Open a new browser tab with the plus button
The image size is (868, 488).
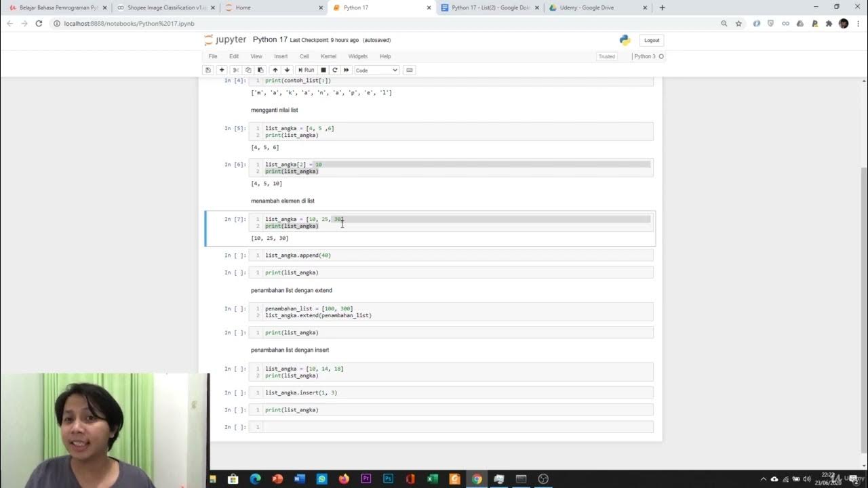tap(663, 7)
